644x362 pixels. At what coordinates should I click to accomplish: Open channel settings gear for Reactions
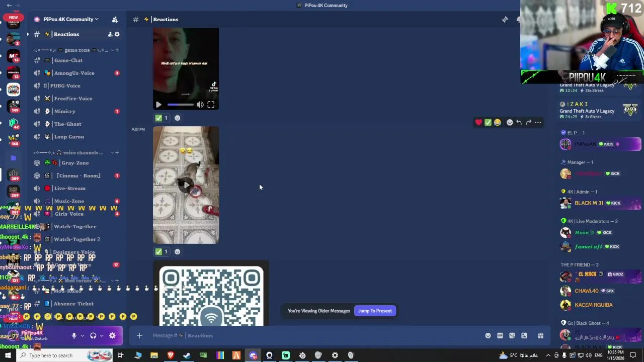point(117,34)
